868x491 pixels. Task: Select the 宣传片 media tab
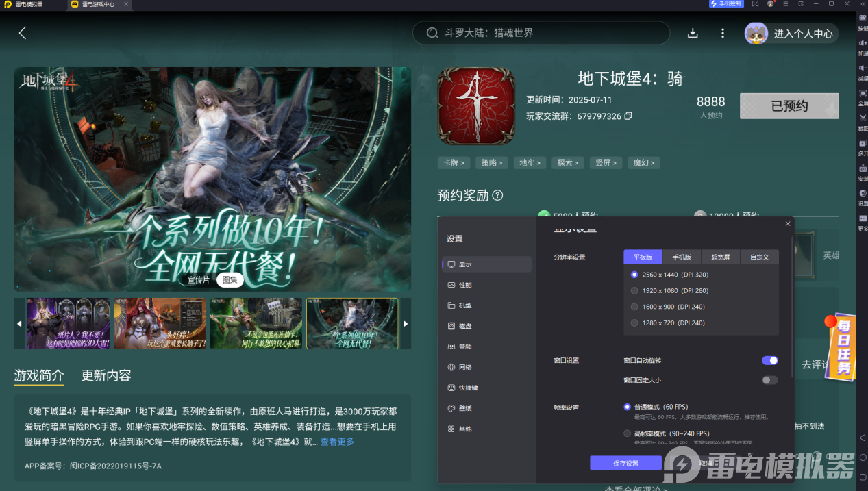(199, 279)
